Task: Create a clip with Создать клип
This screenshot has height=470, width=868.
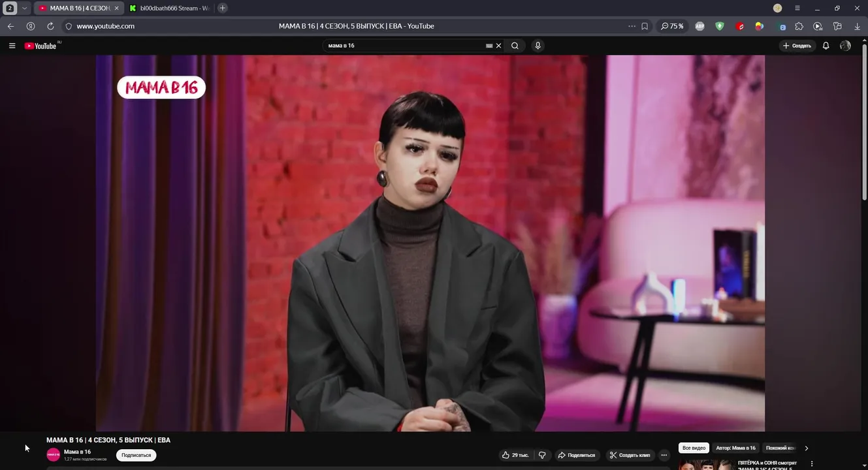Action: coord(630,455)
